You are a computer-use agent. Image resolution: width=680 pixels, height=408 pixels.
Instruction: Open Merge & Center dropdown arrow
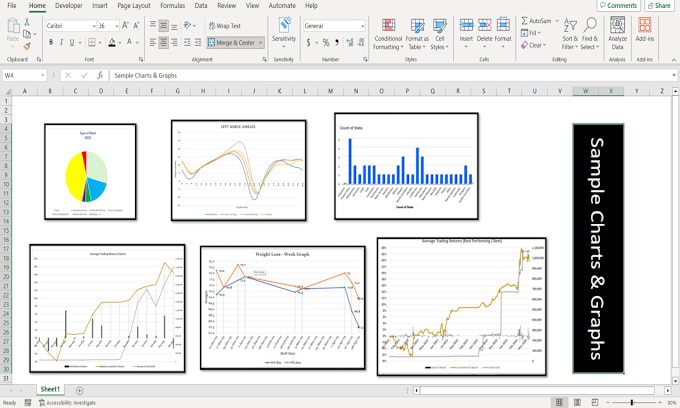260,42
